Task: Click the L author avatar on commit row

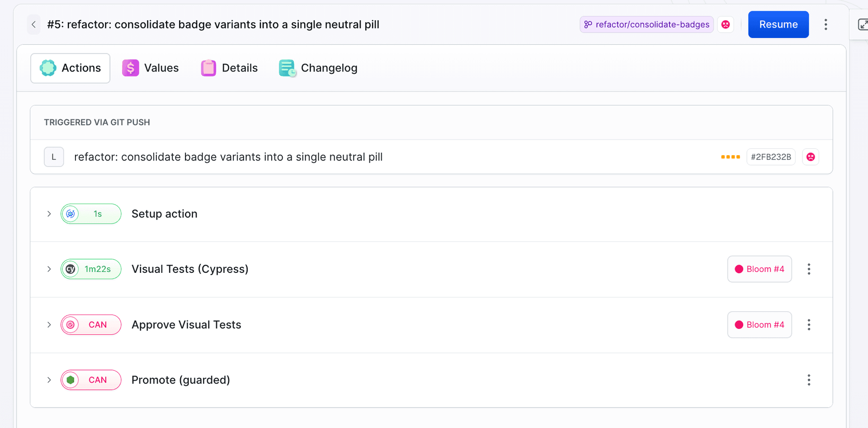Action: click(54, 157)
